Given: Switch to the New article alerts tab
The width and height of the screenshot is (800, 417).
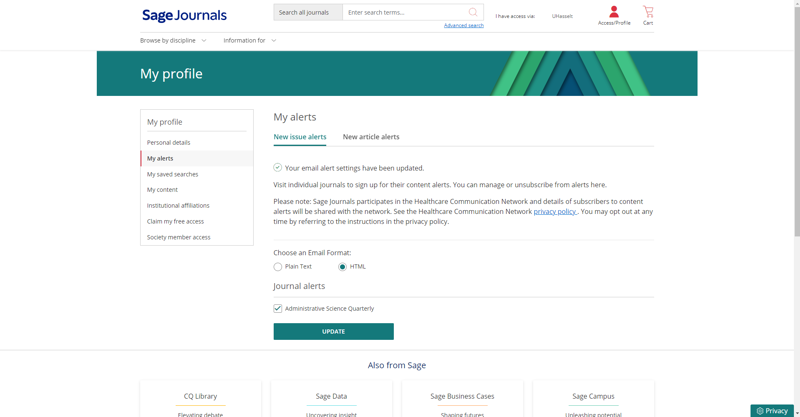Looking at the screenshot, I should [x=371, y=137].
